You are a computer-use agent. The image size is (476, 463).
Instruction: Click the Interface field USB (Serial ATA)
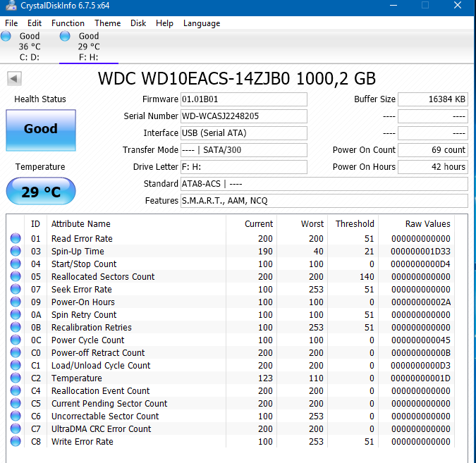point(244,133)
